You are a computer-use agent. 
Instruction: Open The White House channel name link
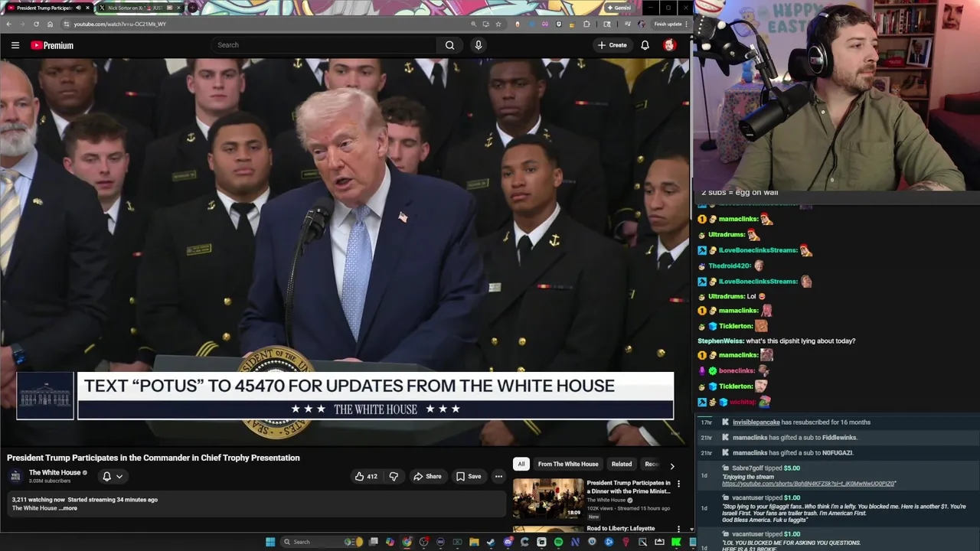54,472
